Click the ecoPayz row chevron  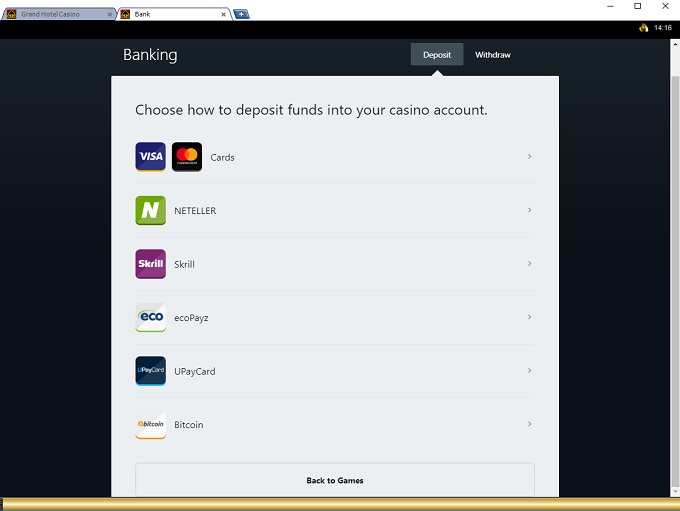click(529, 318)
